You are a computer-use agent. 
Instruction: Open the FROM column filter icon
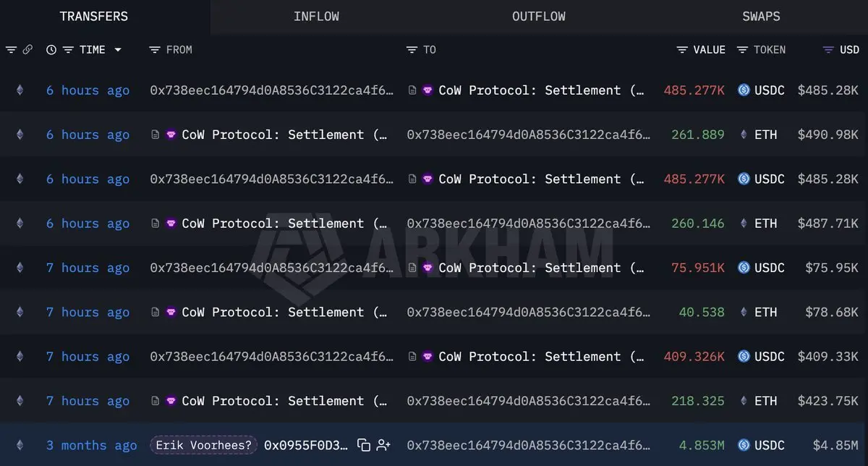(155, 50)
